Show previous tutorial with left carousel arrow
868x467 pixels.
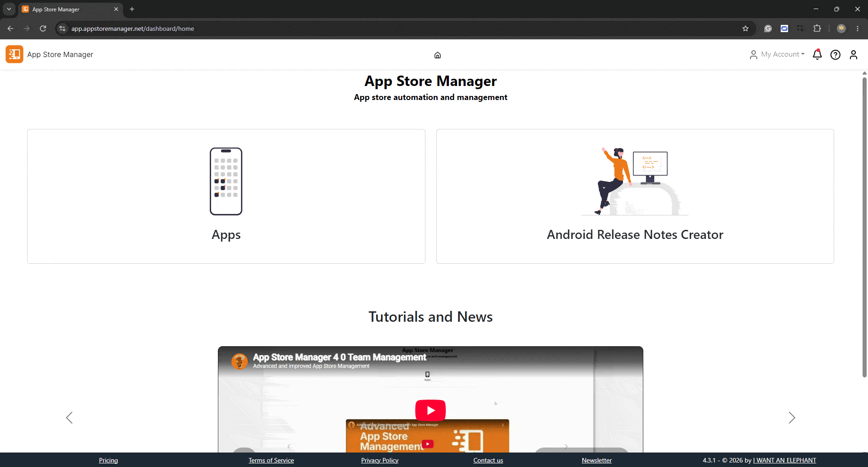[69, 418]
